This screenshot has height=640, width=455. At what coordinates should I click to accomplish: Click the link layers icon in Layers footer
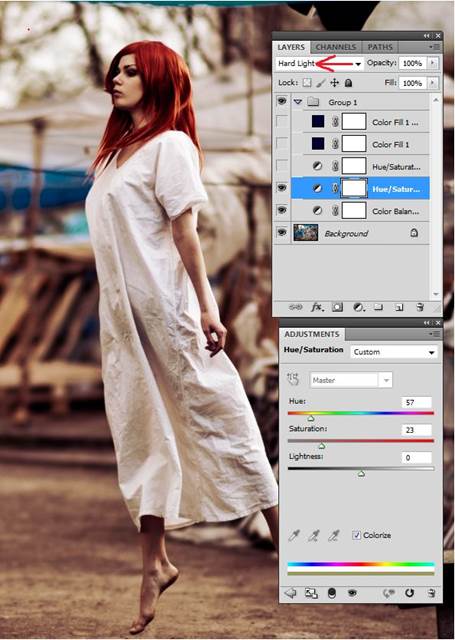[295, 307]
